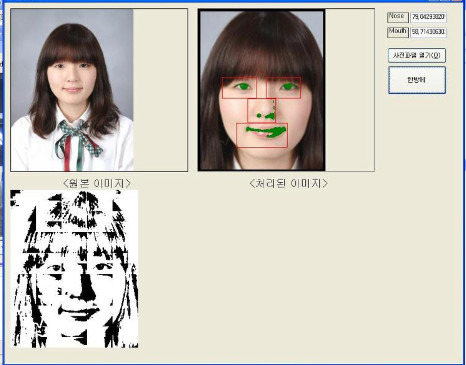466x365 pixels.
Task: Click the 'Mouth' label
Action: click(x=397, y=32)
